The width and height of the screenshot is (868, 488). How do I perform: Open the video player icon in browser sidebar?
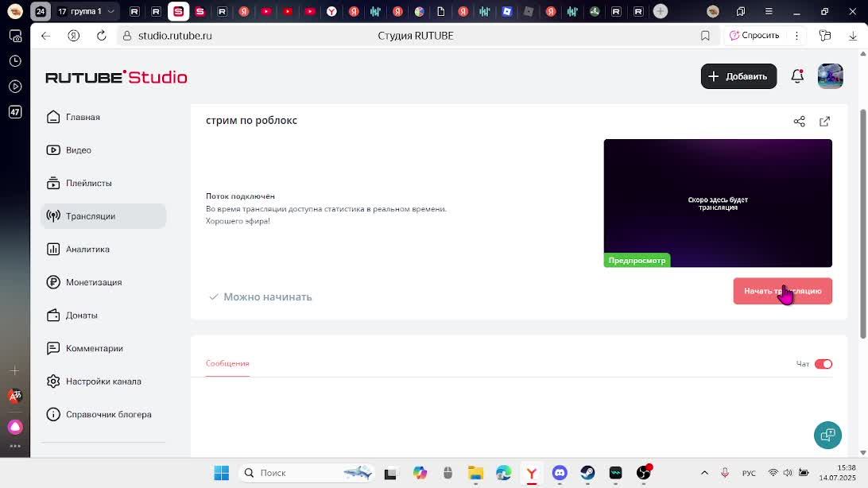coord(15,87)
